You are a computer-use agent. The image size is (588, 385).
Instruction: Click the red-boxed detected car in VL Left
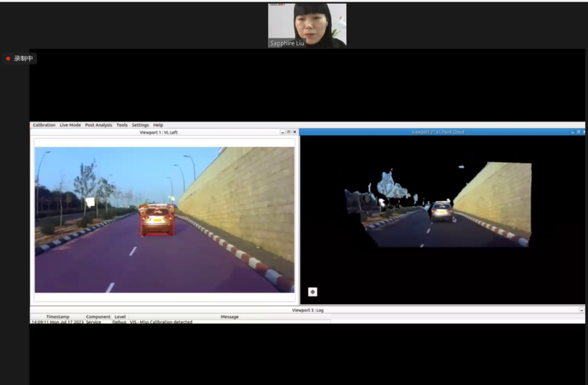tap(157, 220)
